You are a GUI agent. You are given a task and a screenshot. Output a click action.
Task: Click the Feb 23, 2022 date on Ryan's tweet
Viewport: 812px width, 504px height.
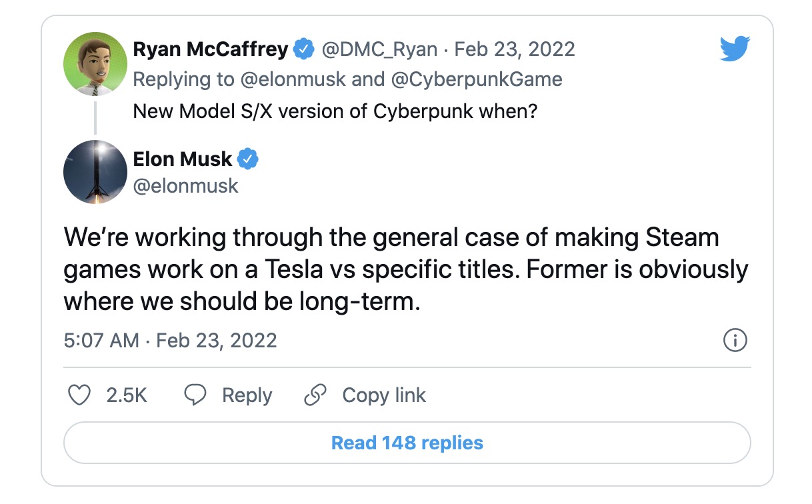(515, 49)
